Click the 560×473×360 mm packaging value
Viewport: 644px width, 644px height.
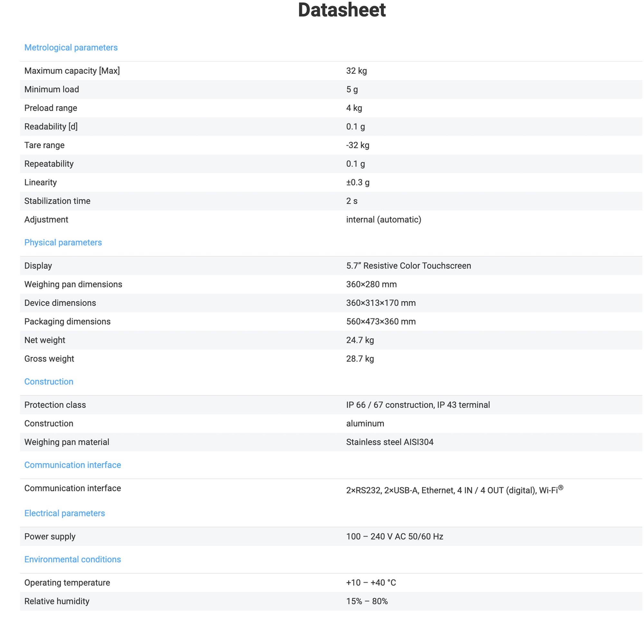381,322
